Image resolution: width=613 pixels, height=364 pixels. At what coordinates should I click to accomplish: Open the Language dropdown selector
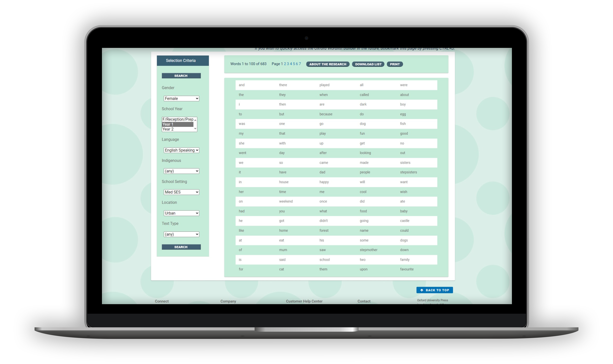pos(180,150)
